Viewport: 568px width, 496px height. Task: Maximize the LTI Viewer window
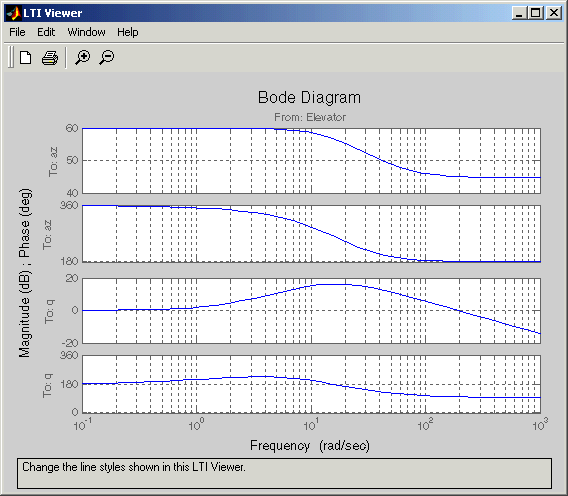click(x=535, y=13)
